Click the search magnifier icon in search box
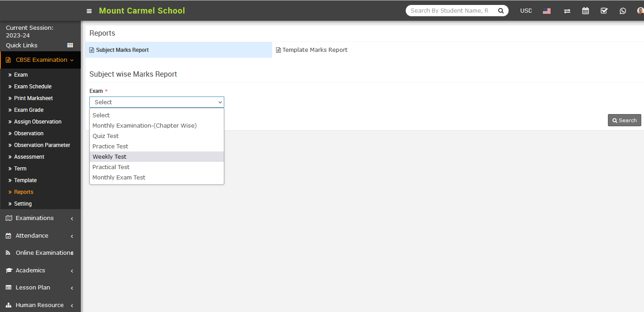644x312 pixels. 500,11
